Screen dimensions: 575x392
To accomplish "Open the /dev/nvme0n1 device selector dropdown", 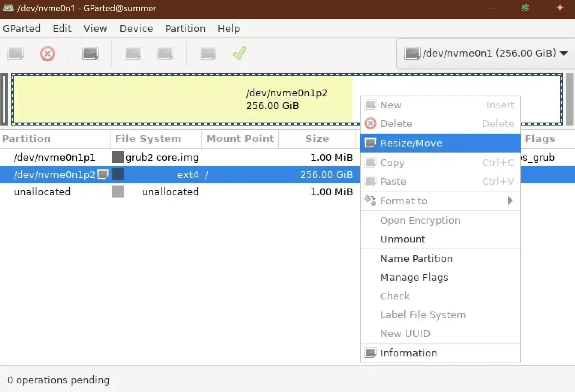I will [x=485, y=53].
